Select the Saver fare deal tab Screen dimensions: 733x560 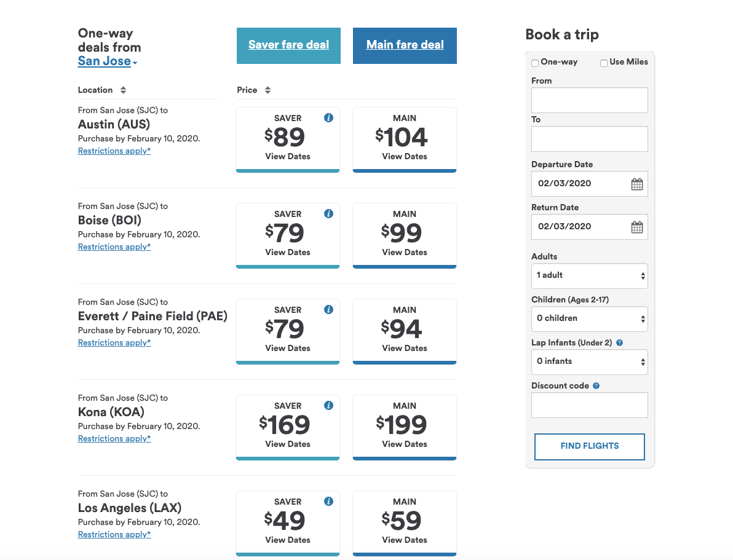[288, 45]
